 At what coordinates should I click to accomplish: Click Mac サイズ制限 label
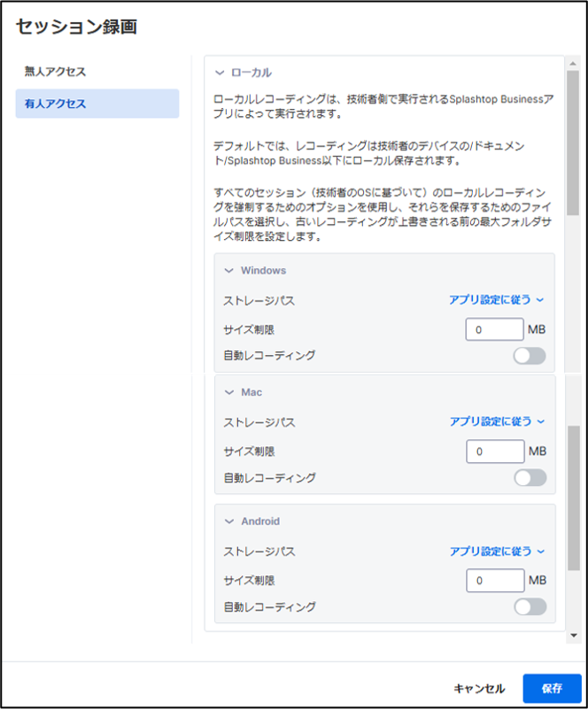pos(249,451)
